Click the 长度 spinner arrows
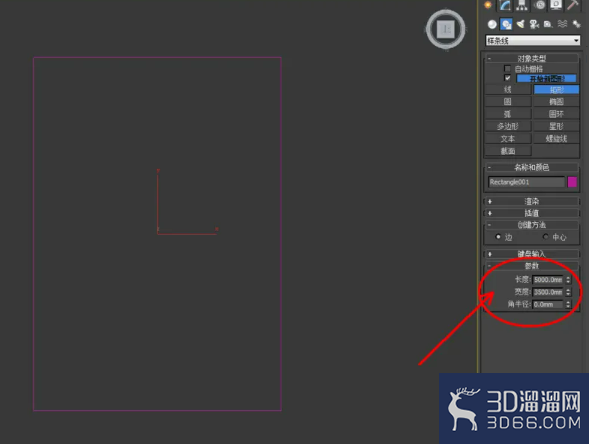589x444 pixels. 568,280
